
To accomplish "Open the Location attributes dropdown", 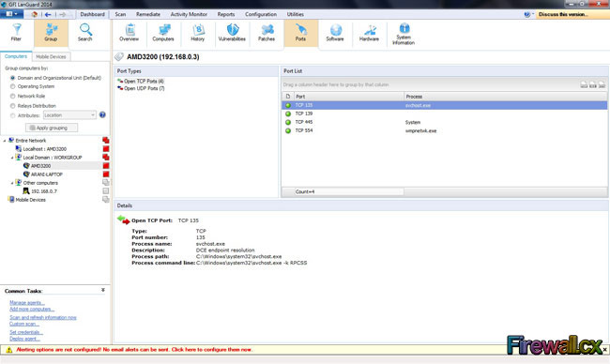I will [x=69, y=115].
